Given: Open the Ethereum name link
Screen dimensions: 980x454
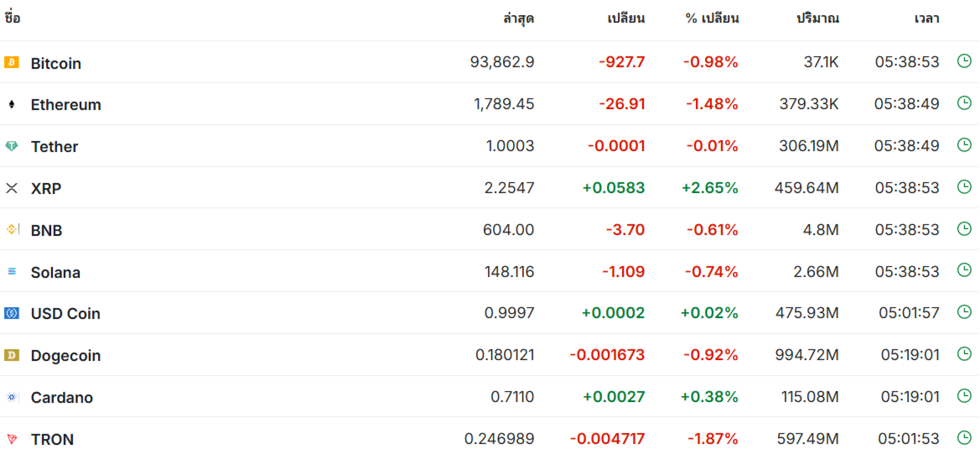Looking at the screenshot, I should point(65,104).
